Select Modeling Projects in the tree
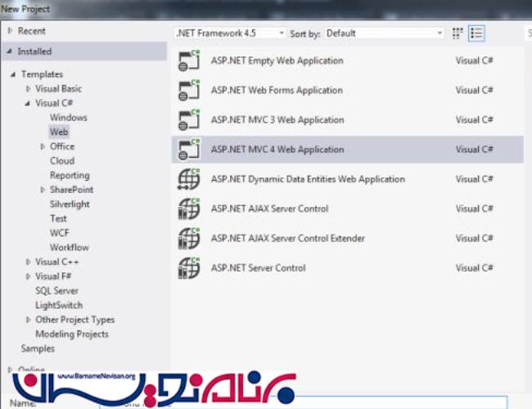This screenshot has width=532, height=409. coord(71,334)
